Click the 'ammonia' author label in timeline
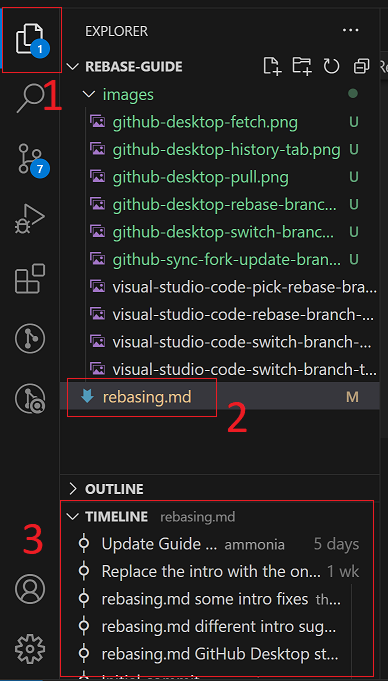The image size is (388, 681). coord(254,545)
